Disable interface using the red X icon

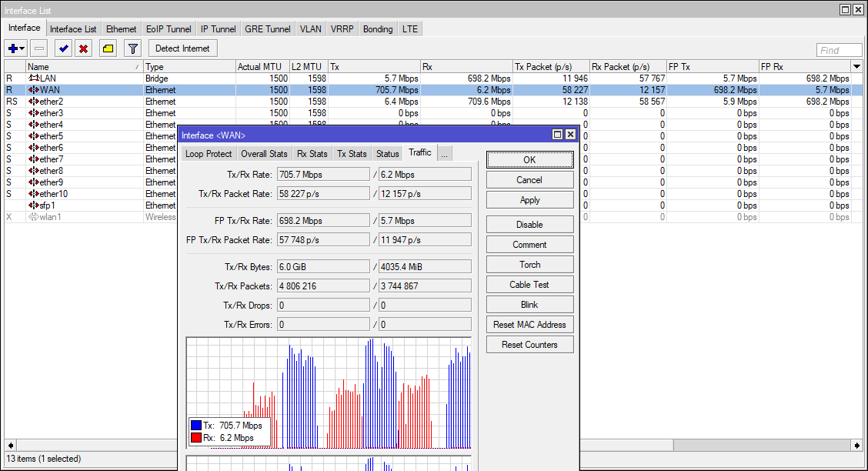coord(83,48)
